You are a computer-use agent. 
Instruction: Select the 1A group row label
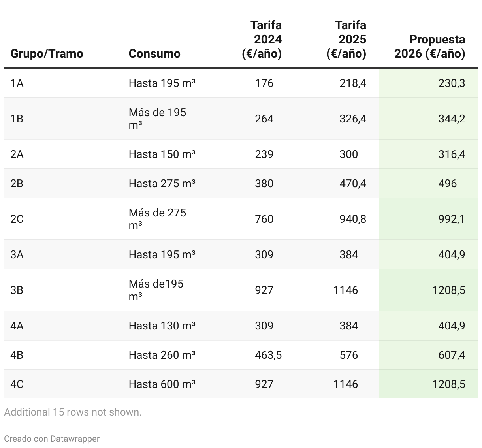tap(17, 83)
